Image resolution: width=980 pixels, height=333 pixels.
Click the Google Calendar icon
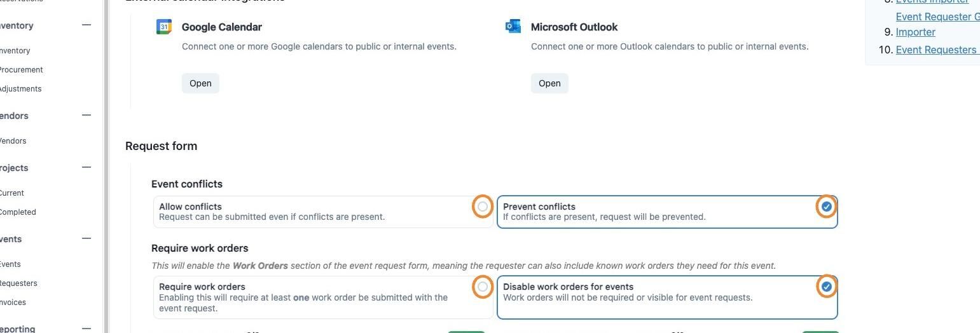[164, 27]
